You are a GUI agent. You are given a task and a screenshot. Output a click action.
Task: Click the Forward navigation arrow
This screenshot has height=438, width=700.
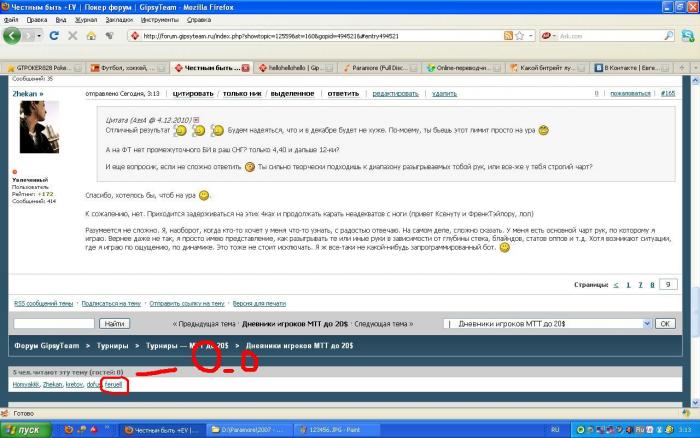click(x=29, y=36)
